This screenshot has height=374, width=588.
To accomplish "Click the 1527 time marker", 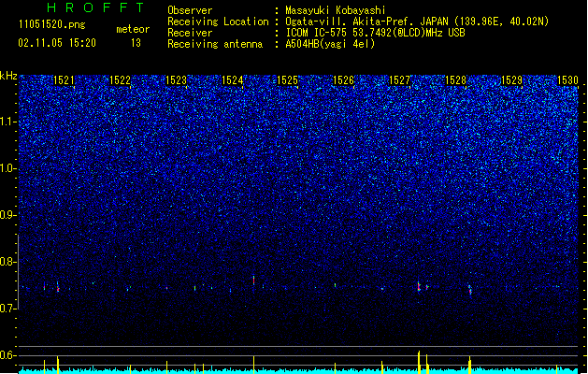I will point(400,80).
